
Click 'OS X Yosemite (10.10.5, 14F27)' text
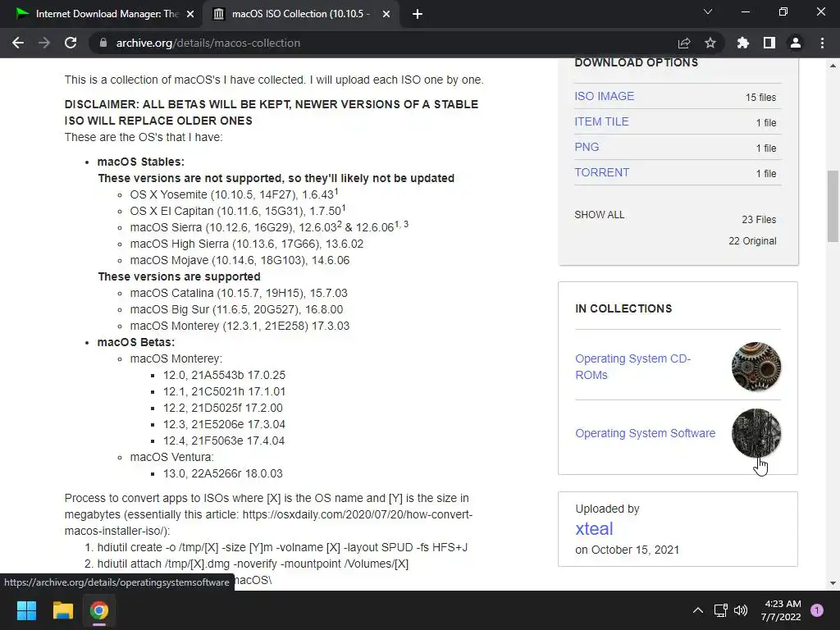pyautogui.click(x=212, y=194)
